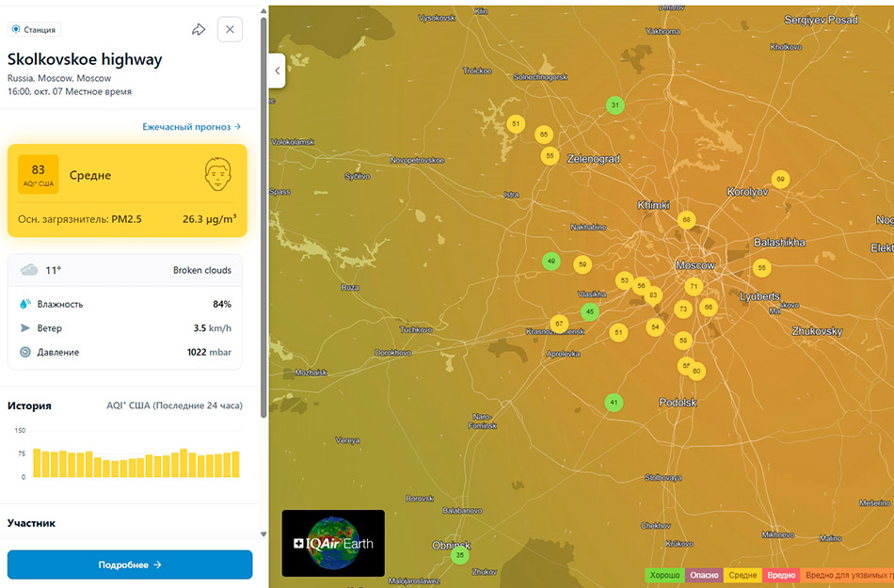
Task: Click the share arrow icon
Action: click(199, 29)
